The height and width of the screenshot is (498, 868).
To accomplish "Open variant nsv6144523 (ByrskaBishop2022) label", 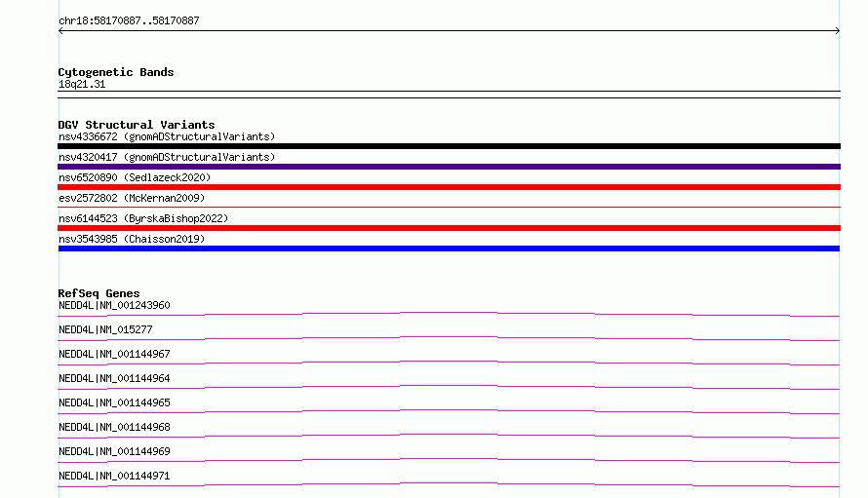I will coord(143,218).
